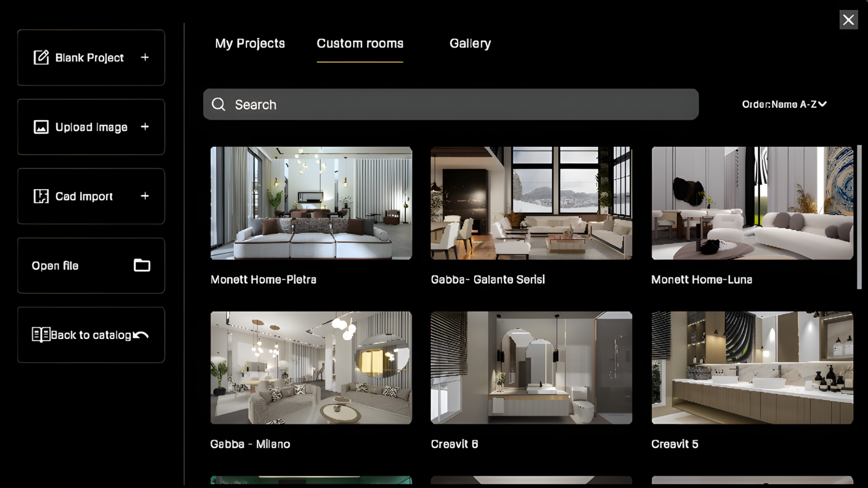Click the plus icon beside Blank Project

pos(145,57)
